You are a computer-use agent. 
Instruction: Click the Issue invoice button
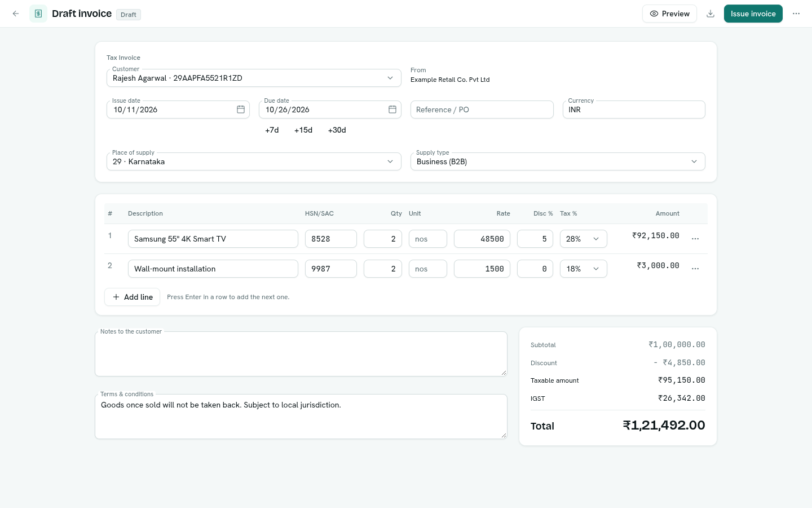pos(753,14)
